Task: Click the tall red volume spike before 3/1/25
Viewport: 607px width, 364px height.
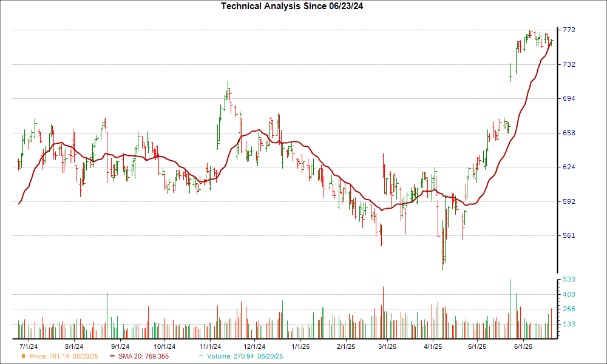Action: point(383,312)
